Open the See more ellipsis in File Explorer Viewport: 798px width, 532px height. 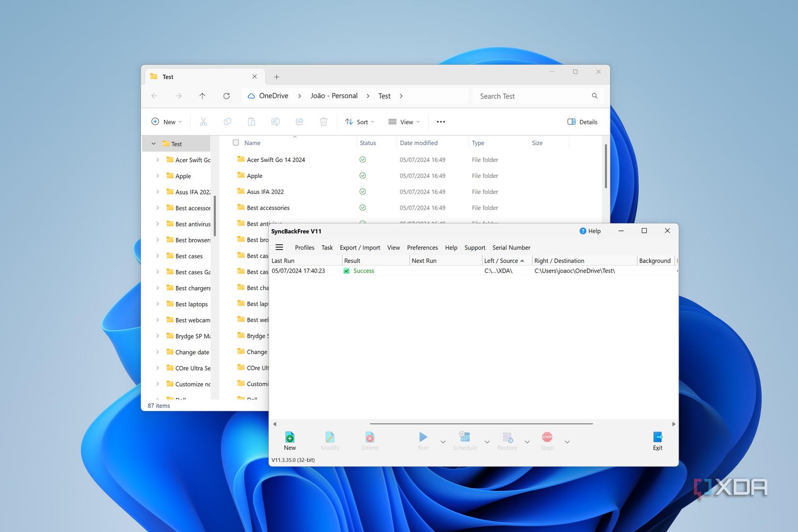tap(441, 122)
